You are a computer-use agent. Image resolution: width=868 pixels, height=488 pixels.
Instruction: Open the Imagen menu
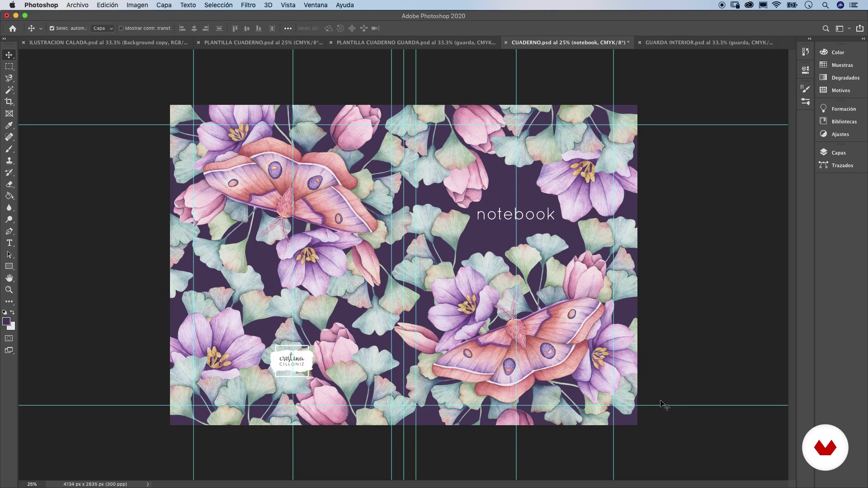[137, 5]
